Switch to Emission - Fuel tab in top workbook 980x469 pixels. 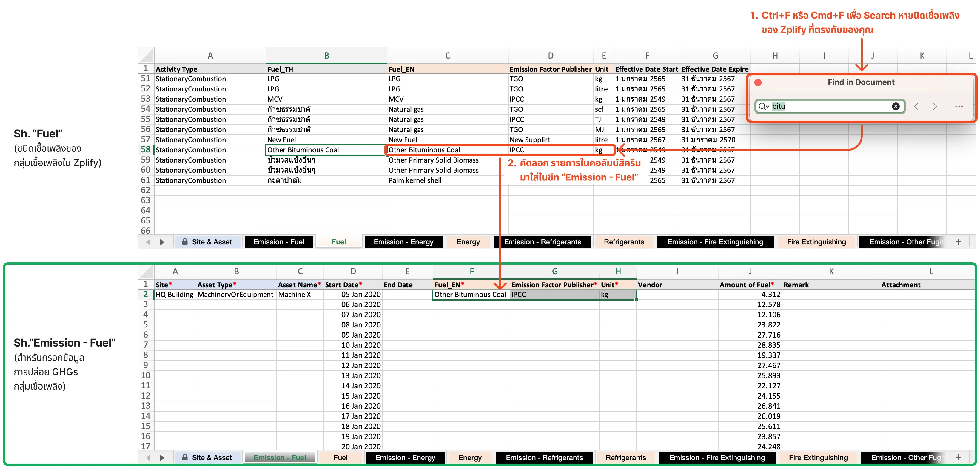pos(278,242)
